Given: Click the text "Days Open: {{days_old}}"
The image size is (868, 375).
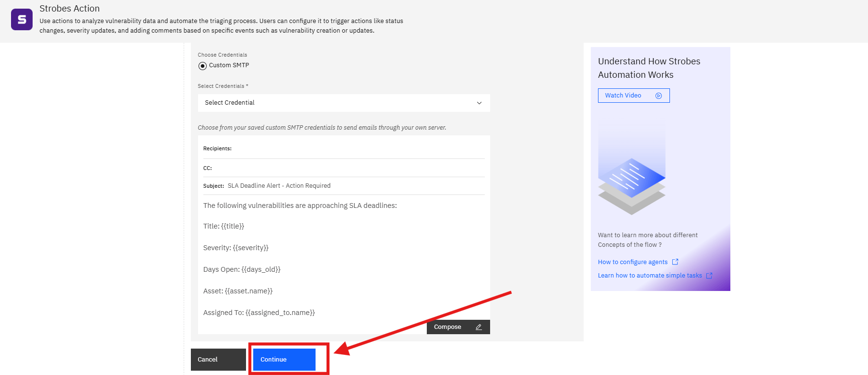Looking at the screenshot, I should 242,269.
